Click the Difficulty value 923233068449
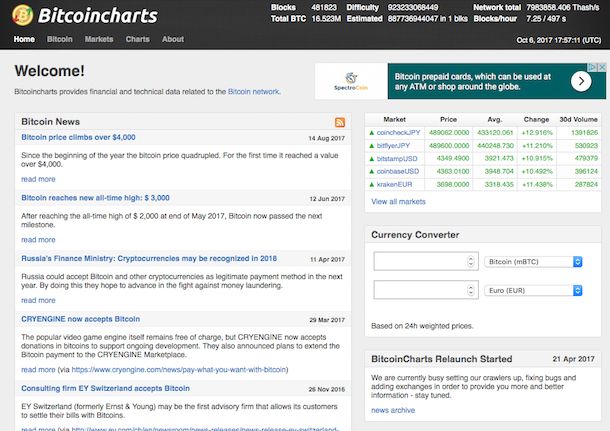 tap(413, 7)
